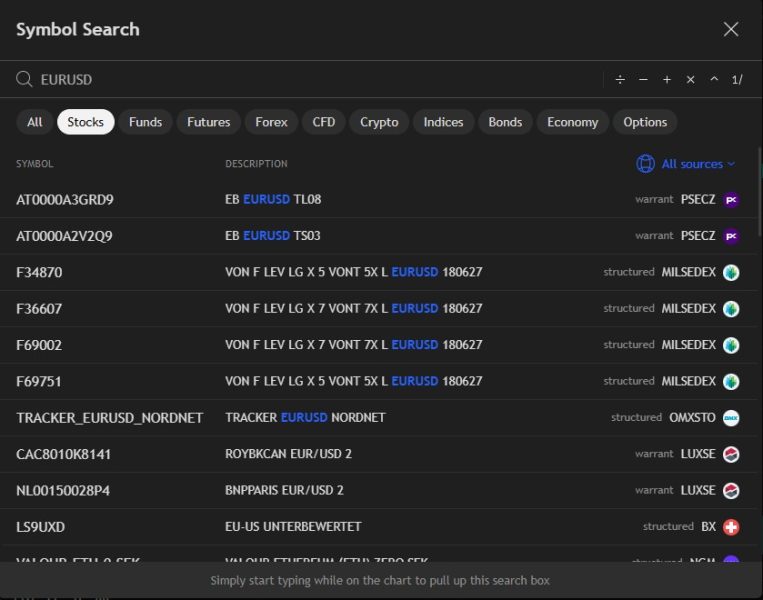Viewport: 763px width, 600px height.
Task: Insert the caret power operator
Action: tap(714, 79)
